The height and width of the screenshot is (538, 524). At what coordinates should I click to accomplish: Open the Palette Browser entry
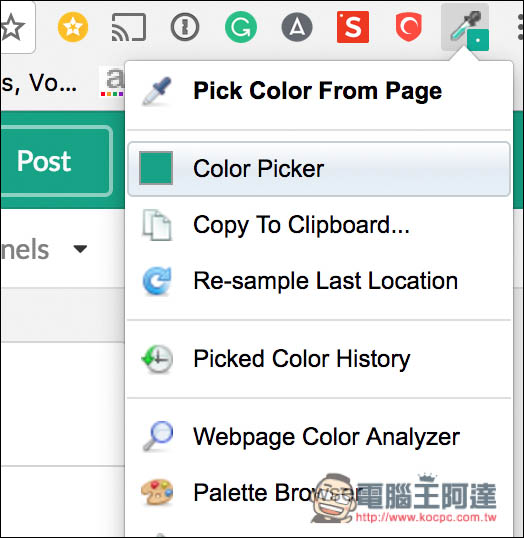pyautogui.click(x=319, y=493)
